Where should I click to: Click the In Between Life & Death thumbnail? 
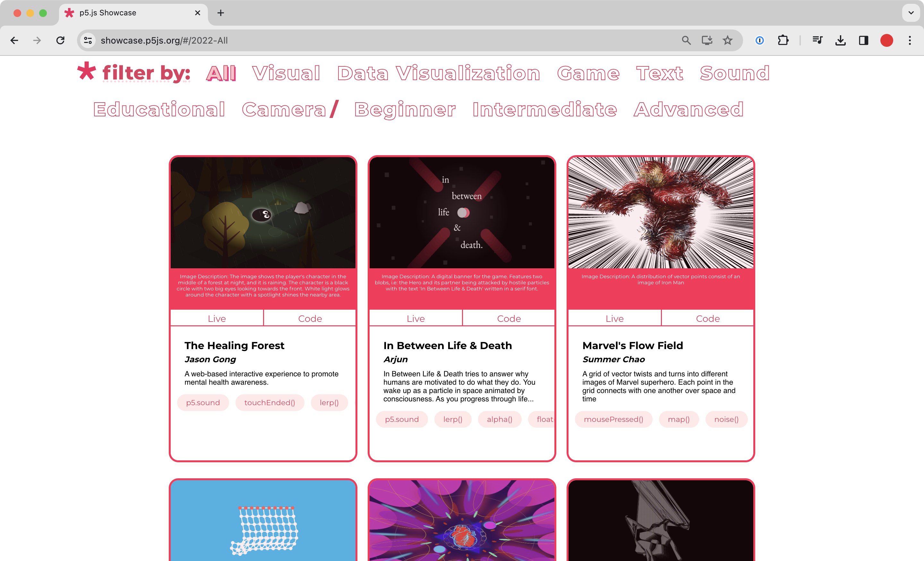(x=462, y=213)
